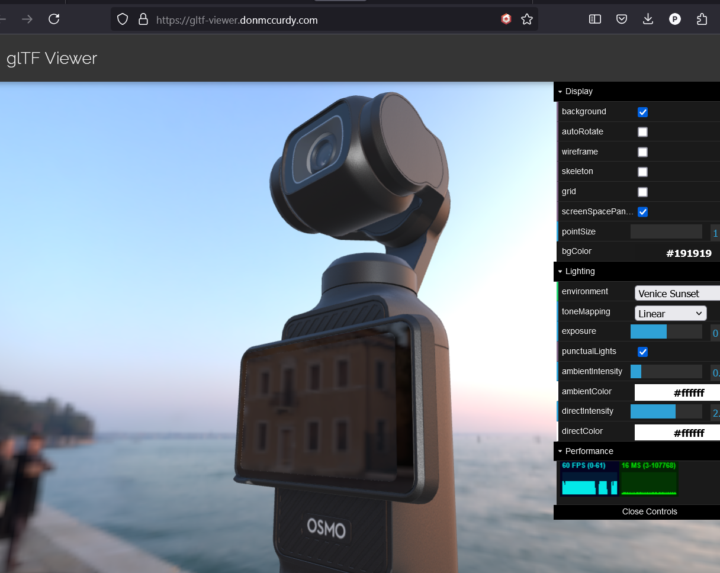Open the sidebar panel icon

[x=595, y=19]
